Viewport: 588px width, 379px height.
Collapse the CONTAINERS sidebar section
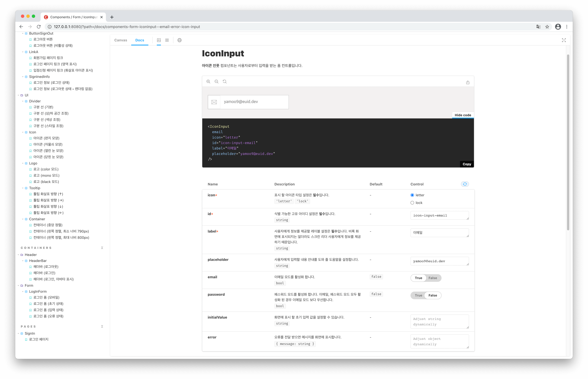pos(102,248)
